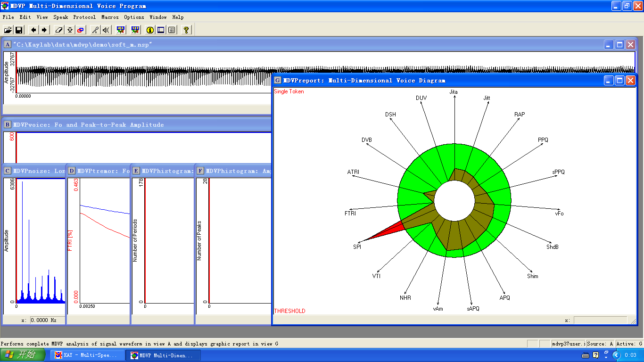The image size is (644, 362).
Task: Click the Jitt label on the diagram
Action: point(487,98)
